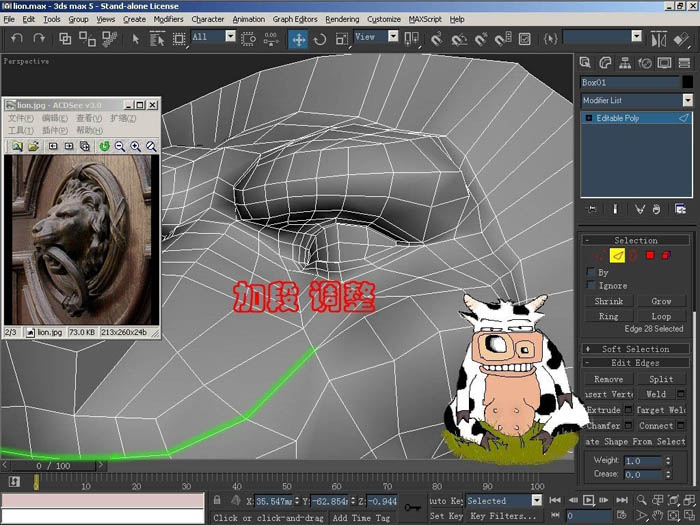Open the Hierarchy command panel tab
700x525 pixels.
pos(625,63)
